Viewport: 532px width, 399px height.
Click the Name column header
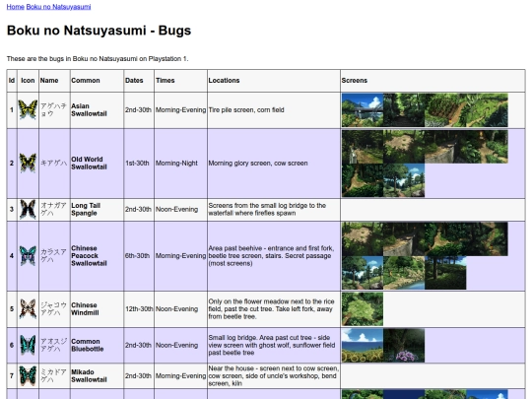pos(54,81)
